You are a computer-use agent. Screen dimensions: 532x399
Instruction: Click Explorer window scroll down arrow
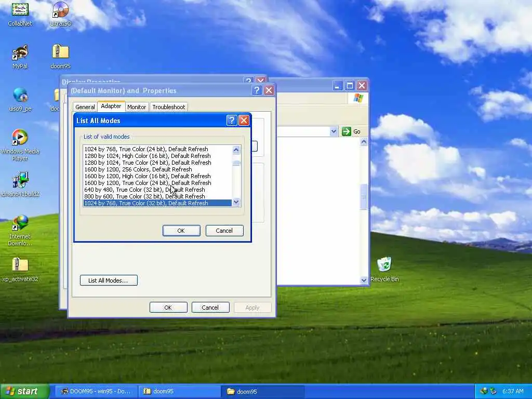(x=364, y=280)
